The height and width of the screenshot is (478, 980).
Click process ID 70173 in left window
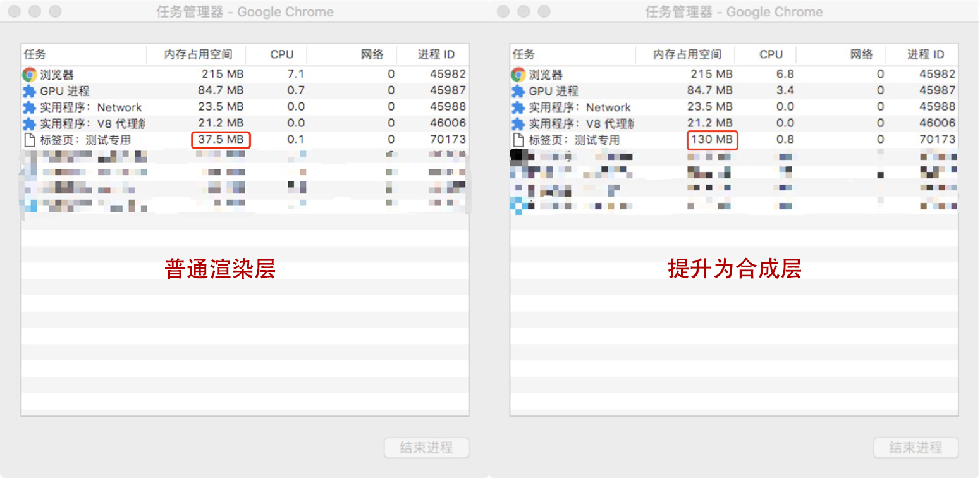tap(448, 139)
